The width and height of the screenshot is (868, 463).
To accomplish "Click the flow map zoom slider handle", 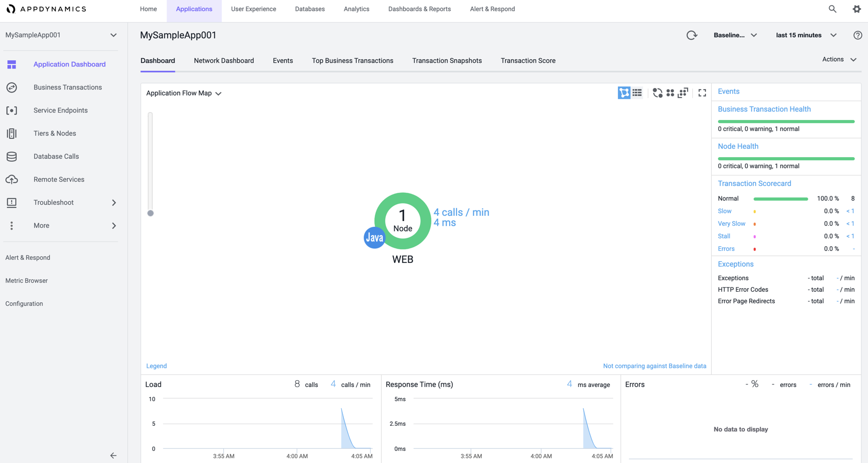I will point(150,213).
